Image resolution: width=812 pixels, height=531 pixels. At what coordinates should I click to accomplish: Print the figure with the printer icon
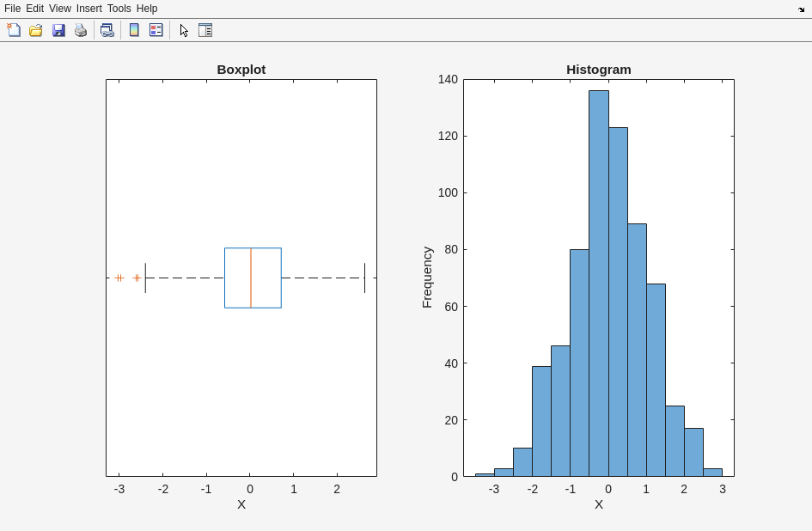pos(81,30)
